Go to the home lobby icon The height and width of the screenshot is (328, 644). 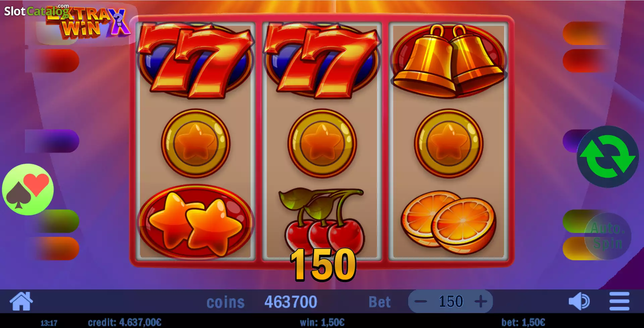click(21, 301)
